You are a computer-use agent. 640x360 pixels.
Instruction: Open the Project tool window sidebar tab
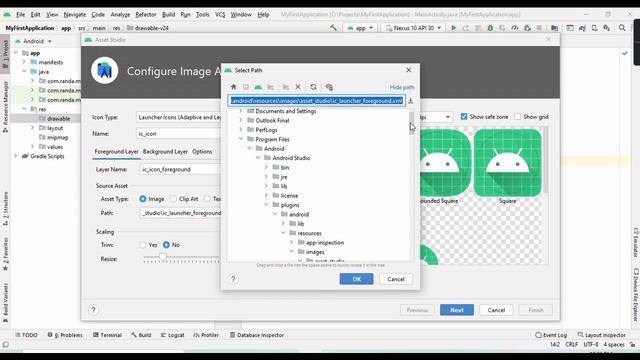5,54
